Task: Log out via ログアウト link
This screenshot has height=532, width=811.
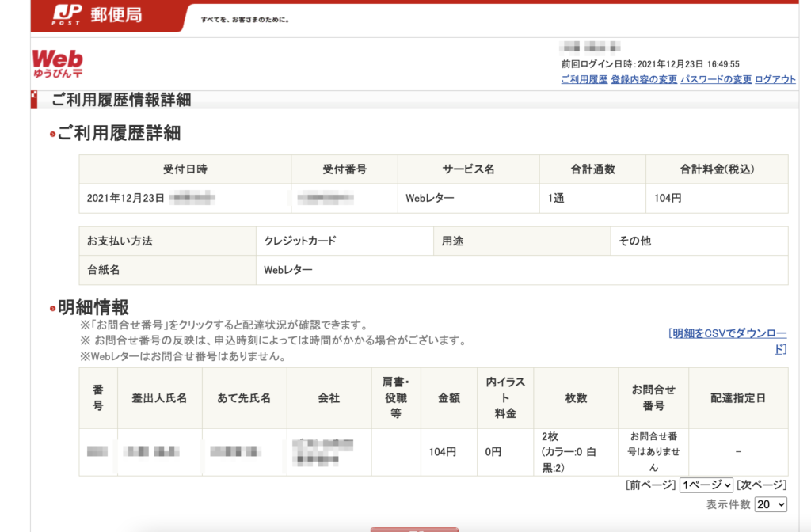Action: [x=775, y=79]
